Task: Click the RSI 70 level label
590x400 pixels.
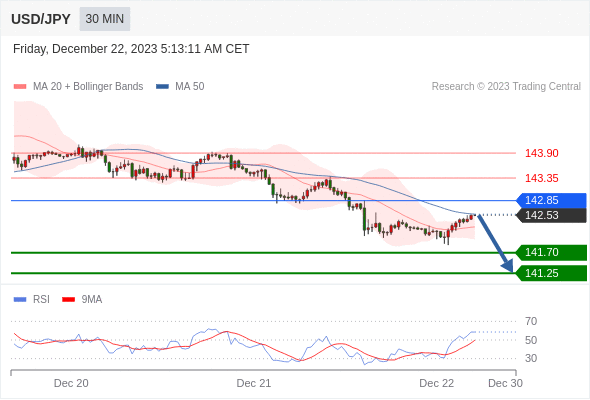Action: [x=531, y=321]
